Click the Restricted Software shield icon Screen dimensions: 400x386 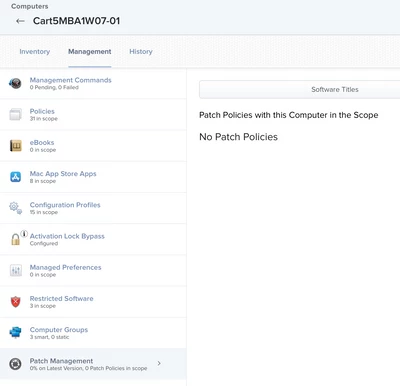click(x=15, y=302)
